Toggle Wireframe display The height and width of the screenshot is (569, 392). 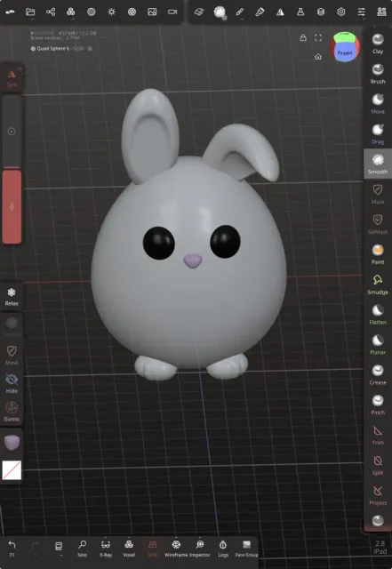176,548
